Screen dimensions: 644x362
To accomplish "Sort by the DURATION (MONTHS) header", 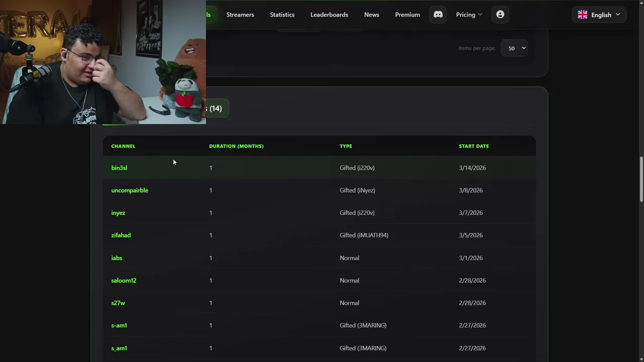I will pos(236,146).
